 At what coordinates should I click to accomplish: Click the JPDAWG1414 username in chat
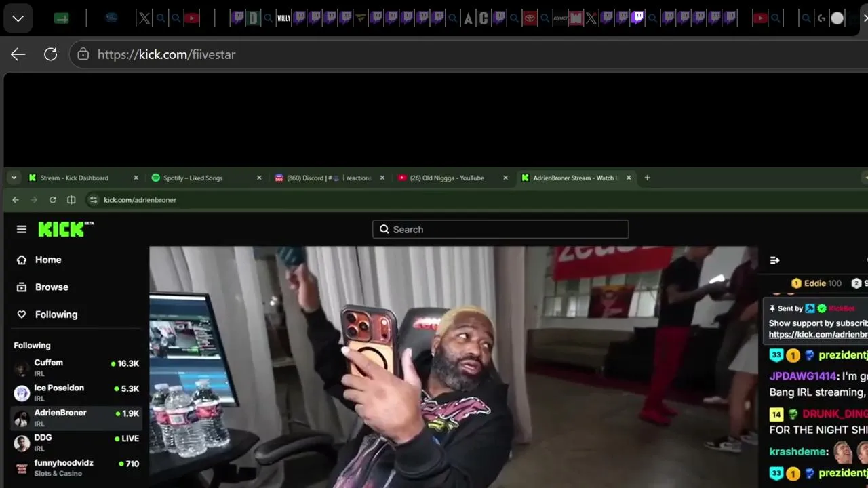[803, 376]
